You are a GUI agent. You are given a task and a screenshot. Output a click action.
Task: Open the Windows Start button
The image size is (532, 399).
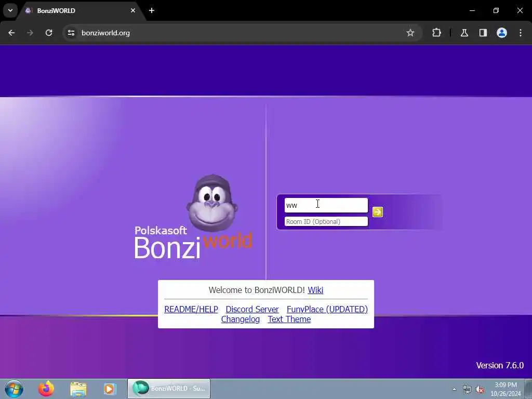pyautogui.click(x=14, y=389)
